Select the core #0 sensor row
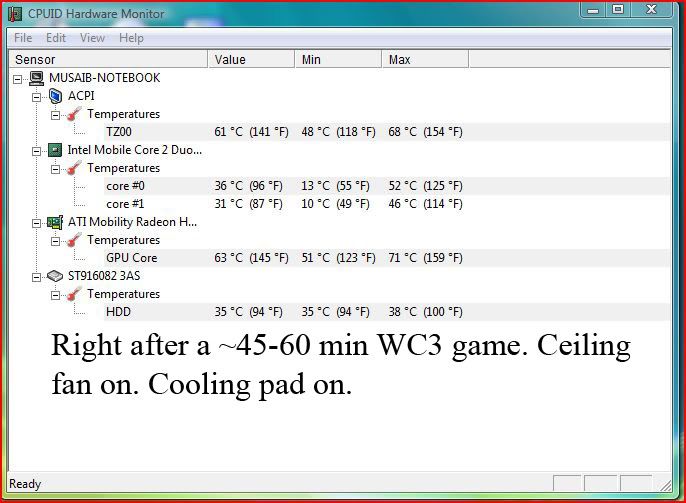The width and height of the screenshot is (686, 503). (387, 186)
